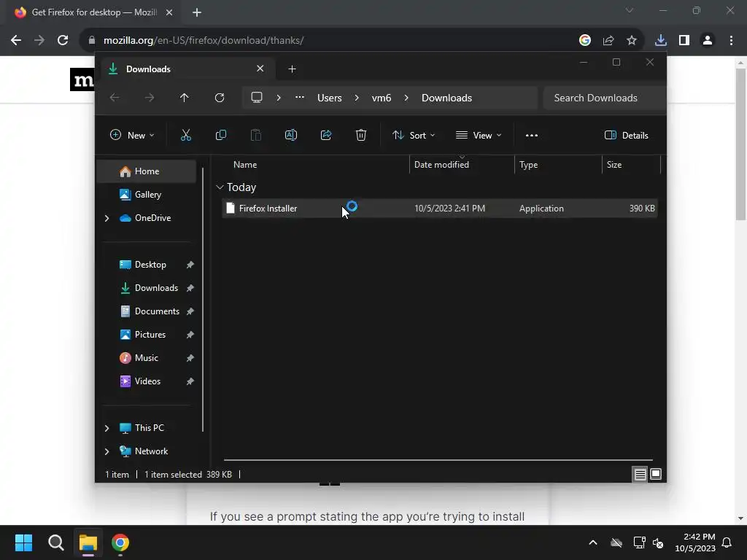Click the Search Downloads field
The height and width of the screenshot is (560, 747).
pos(604,98)
